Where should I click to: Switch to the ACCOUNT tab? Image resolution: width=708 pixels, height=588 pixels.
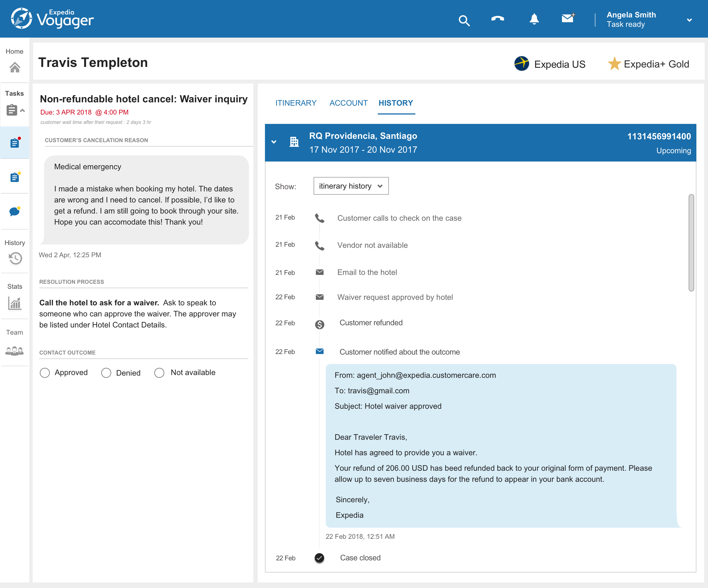coord(348,103)
